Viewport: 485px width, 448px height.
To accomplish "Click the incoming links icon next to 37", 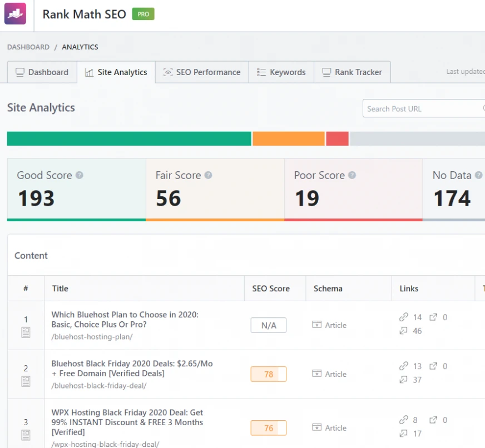I will click(403, 380).
